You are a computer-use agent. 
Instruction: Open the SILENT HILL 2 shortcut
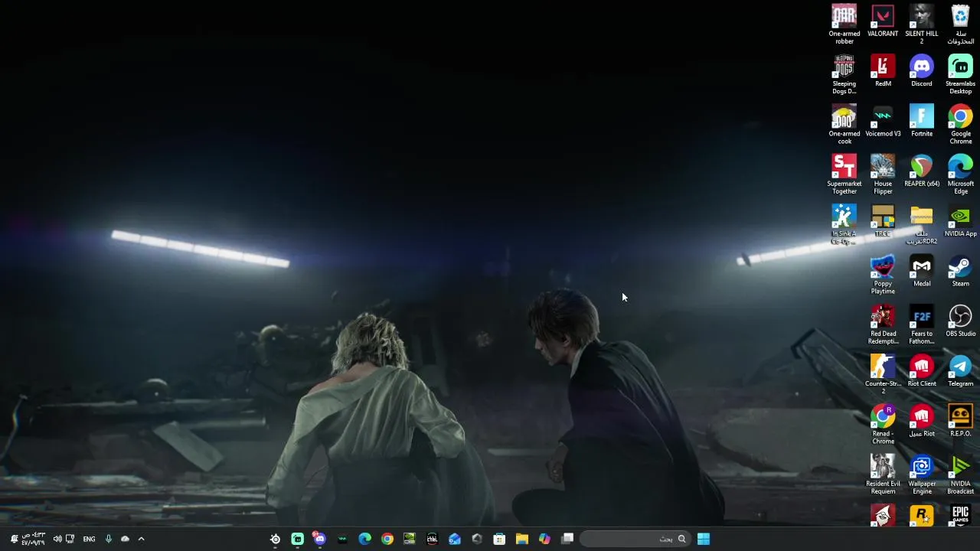click(x=921, y=24)
